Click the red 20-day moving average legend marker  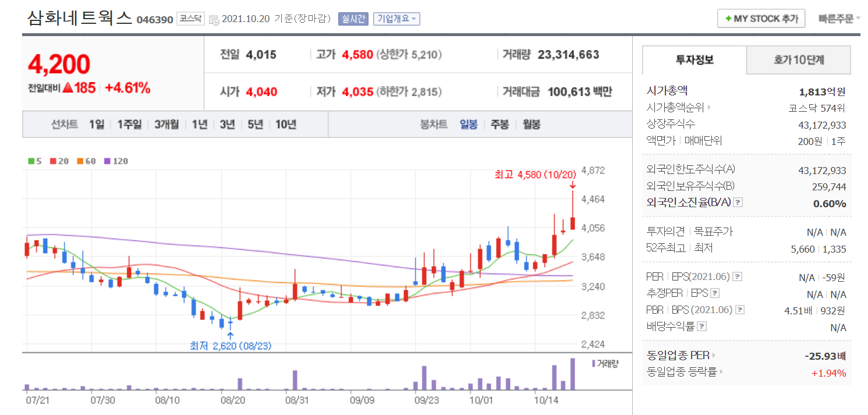click(53, 161)
